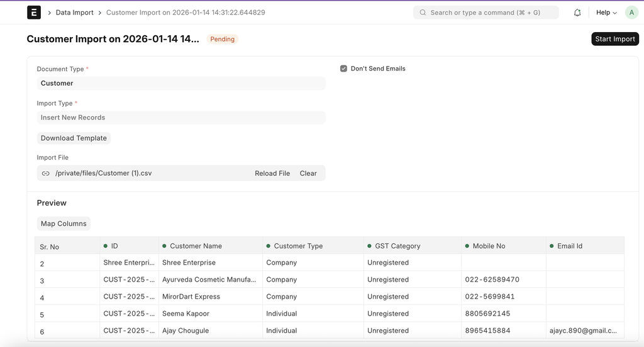Click the green dot on Customer Name column
This screenshot has height=347, width=644.
pos(164,246)
